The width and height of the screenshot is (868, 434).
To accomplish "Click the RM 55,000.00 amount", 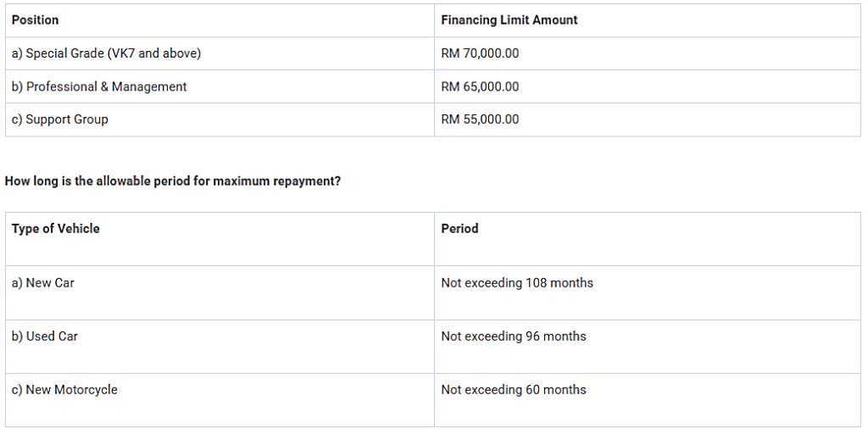I will point(480,120).
